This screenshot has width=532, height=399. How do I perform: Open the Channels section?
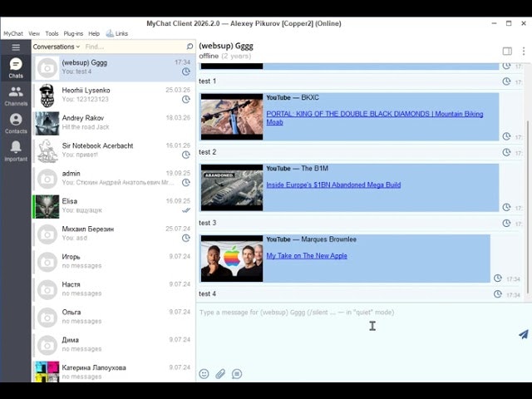(x=16, y=96)
